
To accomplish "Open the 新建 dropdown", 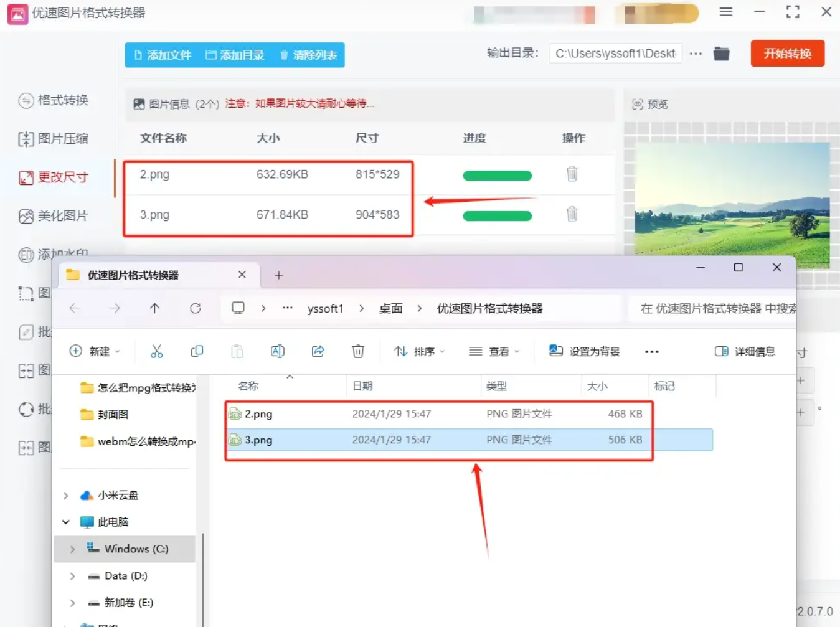I will click(x=95, y=351).
